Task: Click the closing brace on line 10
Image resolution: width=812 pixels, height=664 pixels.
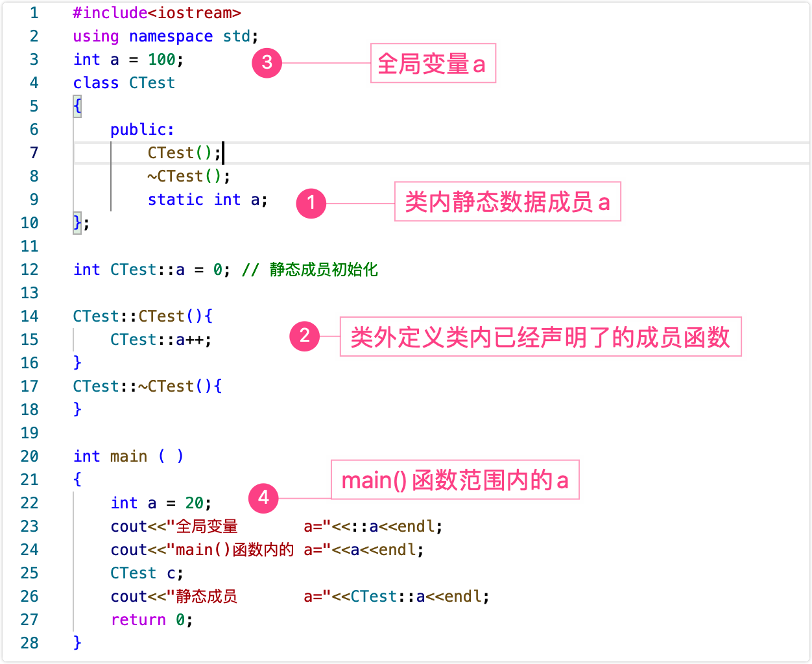Action: click(77, 223)
